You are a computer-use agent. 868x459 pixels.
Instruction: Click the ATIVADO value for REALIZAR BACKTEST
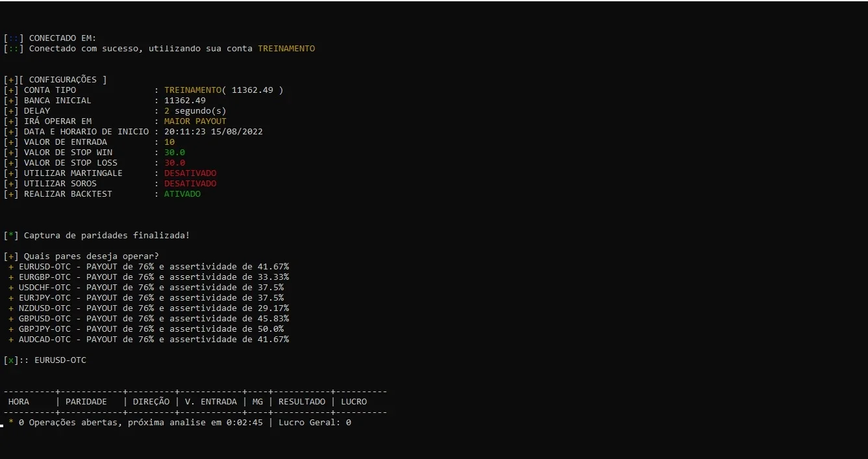click(182, 194)
